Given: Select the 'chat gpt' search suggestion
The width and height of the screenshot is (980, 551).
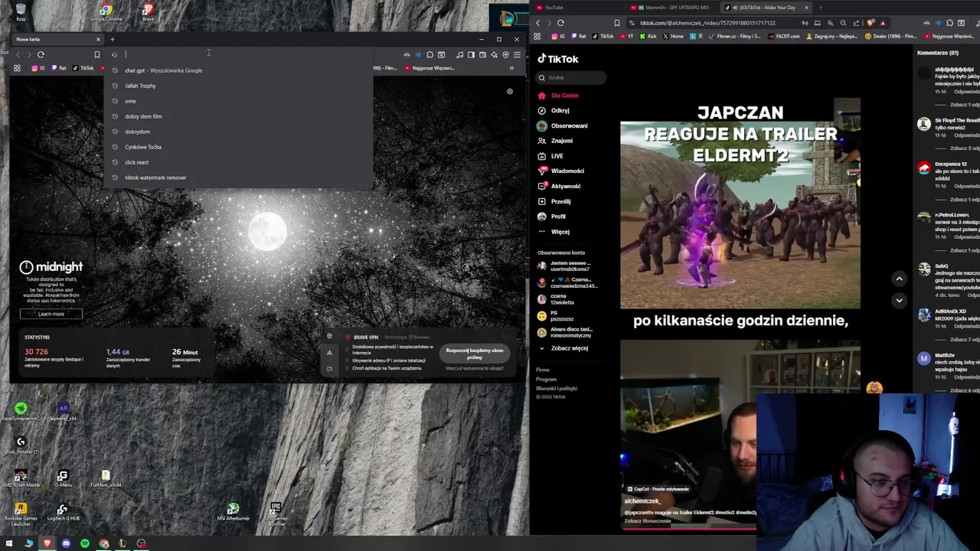Looking at the screenshot, I should click(x=239, y=70).
